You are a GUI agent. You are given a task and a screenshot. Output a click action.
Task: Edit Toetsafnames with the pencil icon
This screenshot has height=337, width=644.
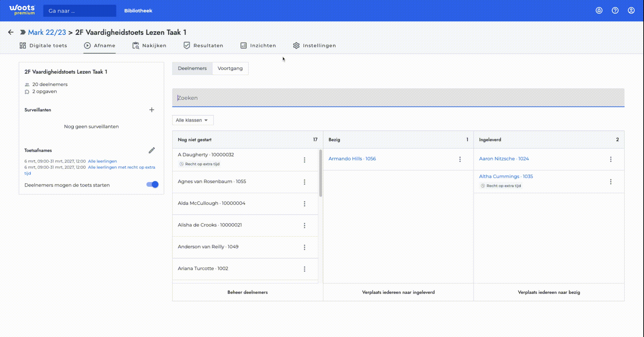pos(152,150)
